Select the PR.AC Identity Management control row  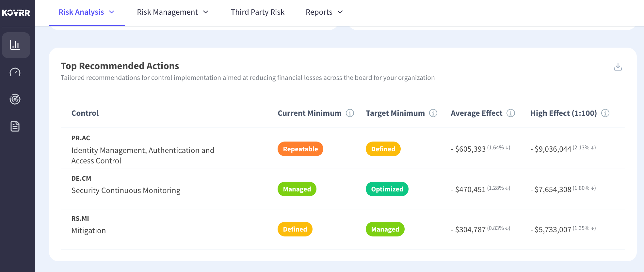(343, 149)
